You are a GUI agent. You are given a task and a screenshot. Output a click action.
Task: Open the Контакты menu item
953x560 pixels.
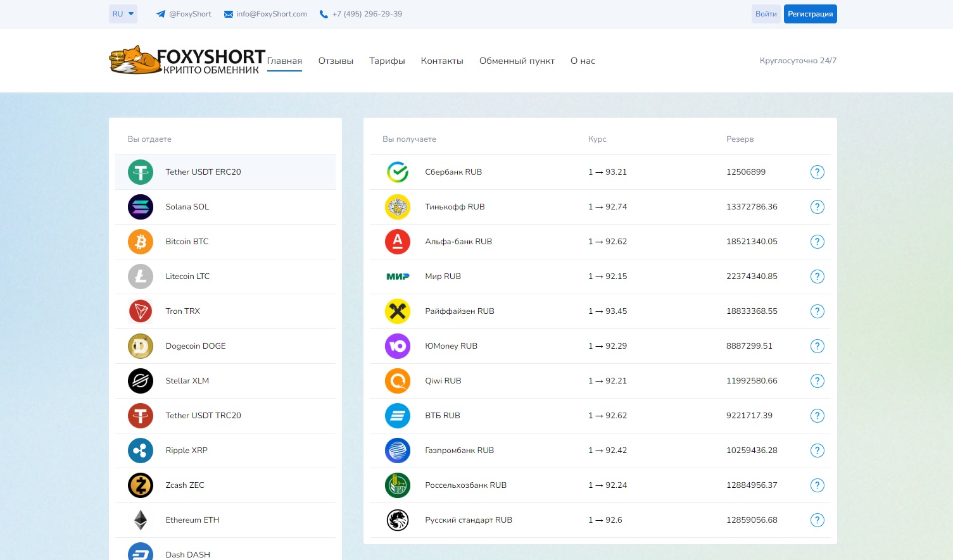[x=442, y=61]
